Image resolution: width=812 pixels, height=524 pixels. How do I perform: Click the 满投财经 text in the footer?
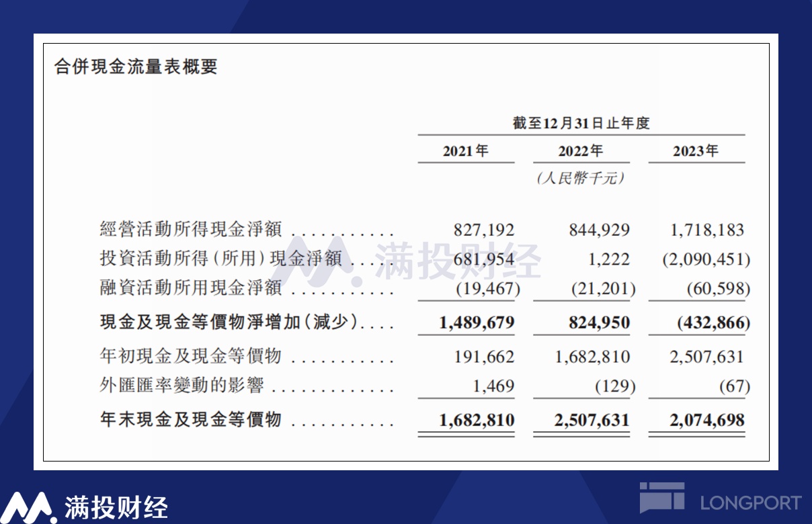click(x=116, y=508)
